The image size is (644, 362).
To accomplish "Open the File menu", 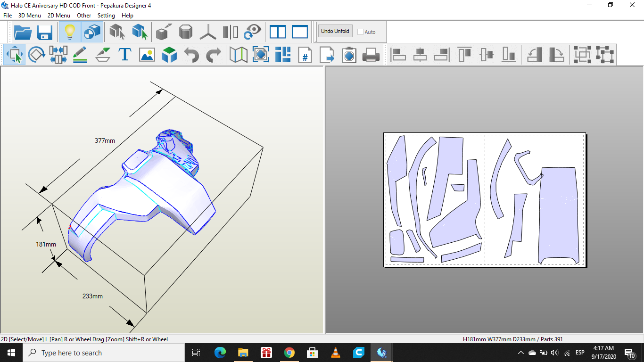I will (x=8, y=16).
